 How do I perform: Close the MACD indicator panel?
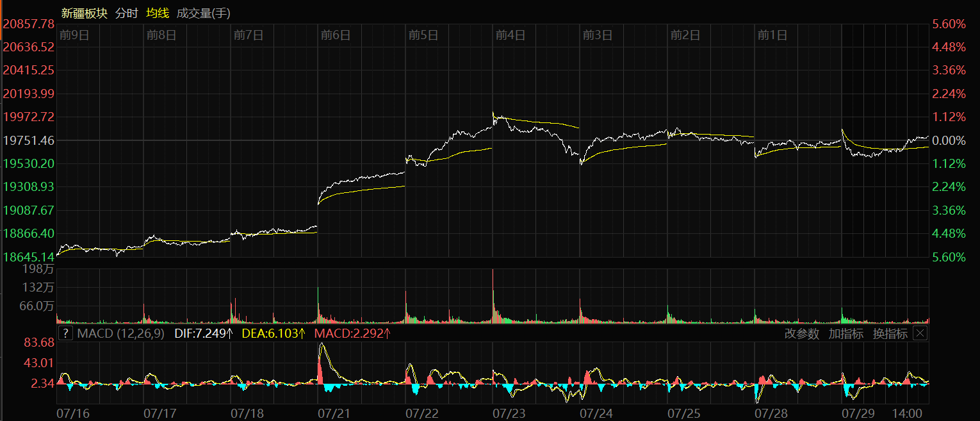(x=920, y=333)
